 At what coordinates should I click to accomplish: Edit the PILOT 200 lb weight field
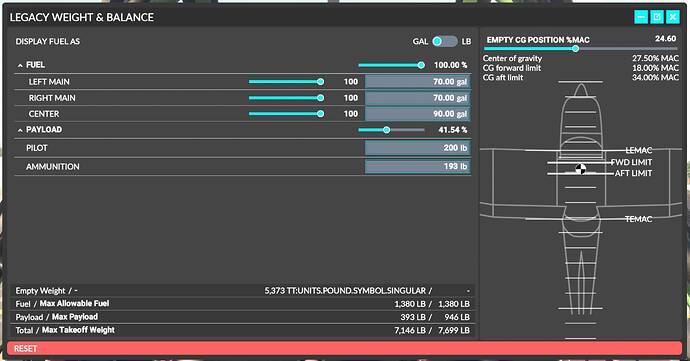[x=418, y=148]
